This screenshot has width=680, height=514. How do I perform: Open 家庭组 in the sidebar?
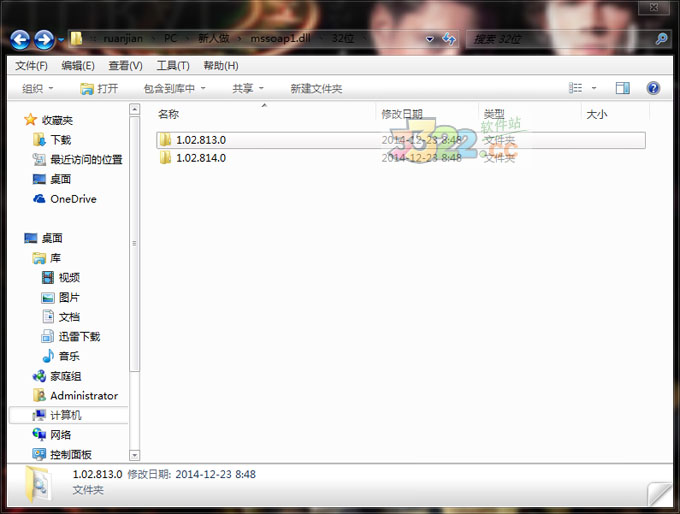click(66, 376)
